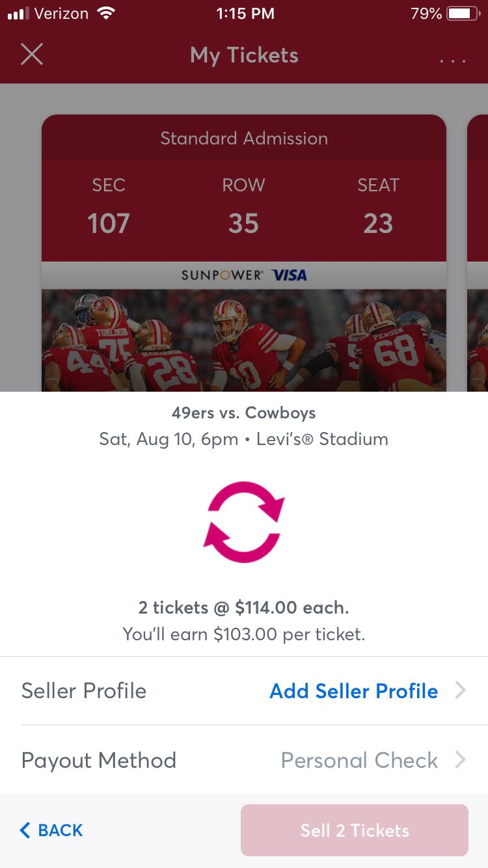Close the My Tickets screen
The width and height of the screenshot is (488, 868).
[x=32, y=55]
